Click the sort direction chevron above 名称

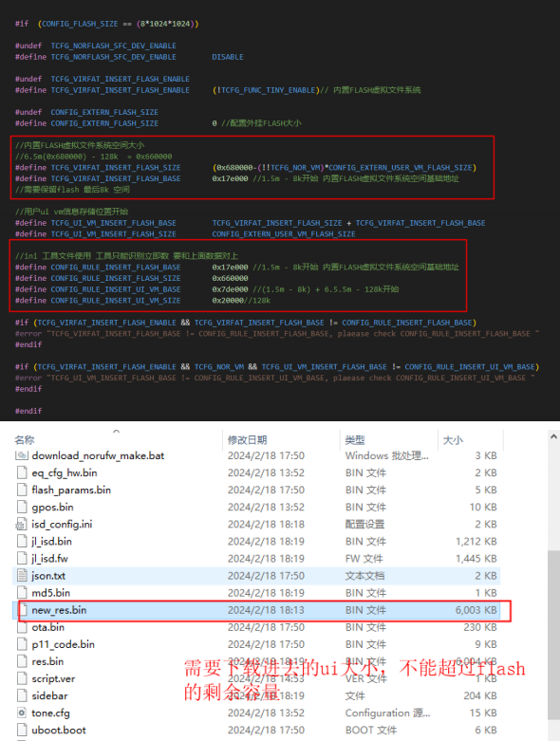(116, 431)
